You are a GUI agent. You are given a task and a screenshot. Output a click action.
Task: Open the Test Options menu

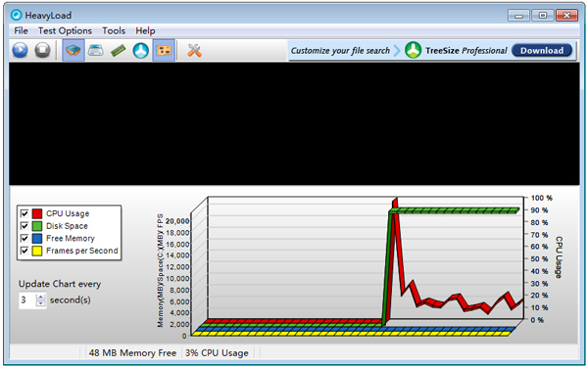[x=65, y=30]
